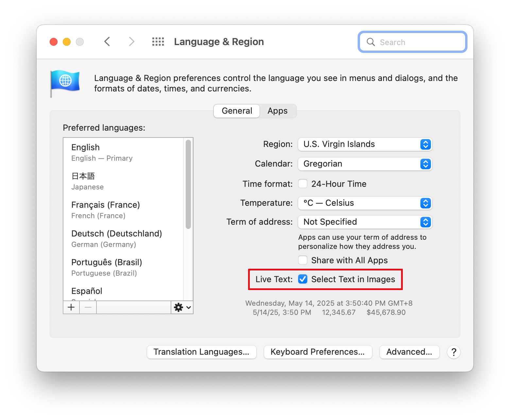Remove the selected preferred language
510x420 pixels.
point(88,307)
